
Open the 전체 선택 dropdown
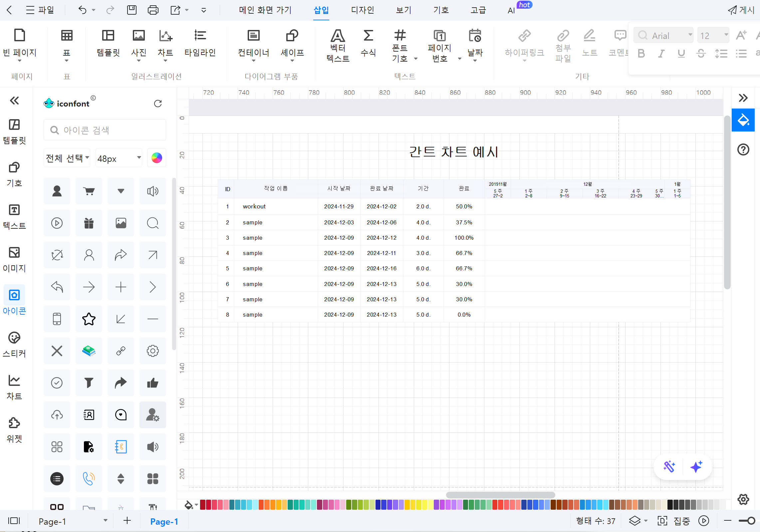67,158
